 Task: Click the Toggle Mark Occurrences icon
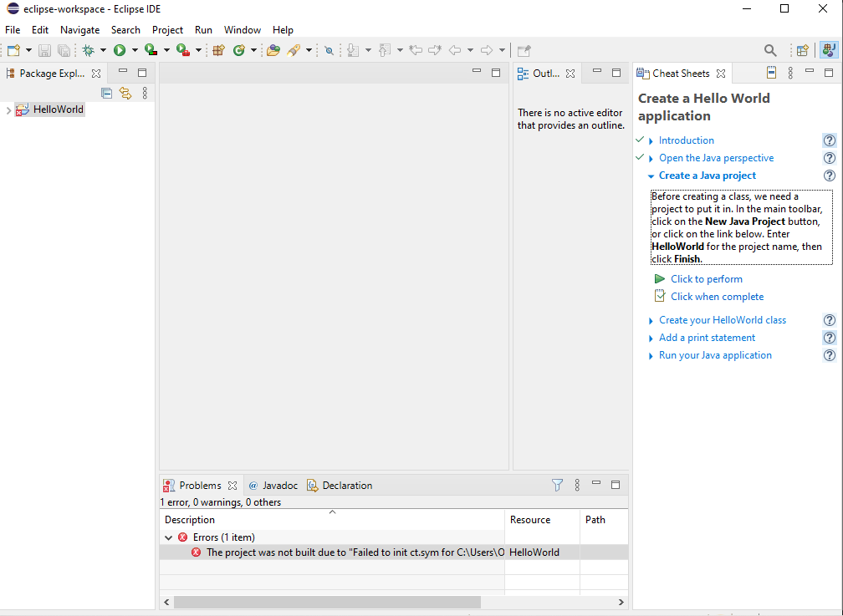pyautogui.click(x=329, y=50)
